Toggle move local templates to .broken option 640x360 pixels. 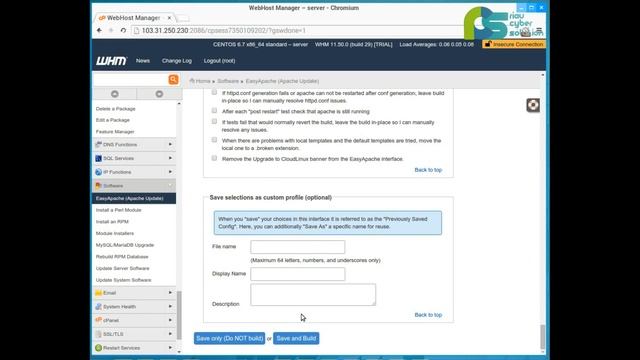pyautogui.click(x=214, y=140)
